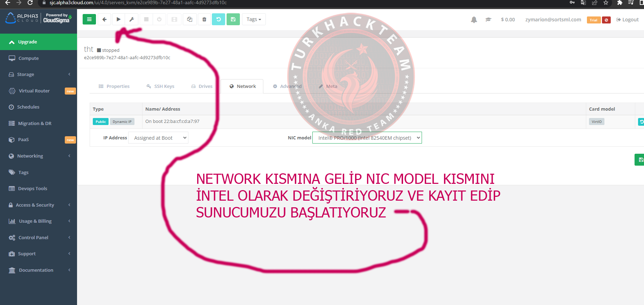
Task: Open the wrench tools button in the toolbar
Action: (x=132, y=19)
